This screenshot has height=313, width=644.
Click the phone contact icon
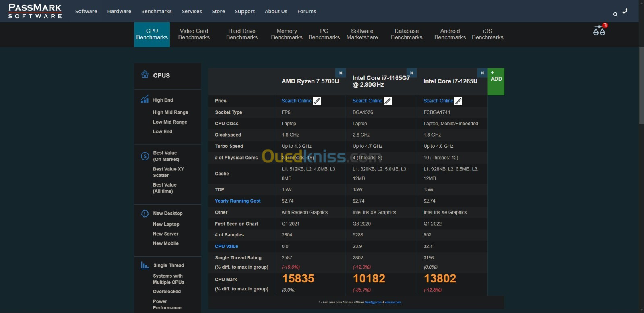pyautogui.click(x=625, y=11)
